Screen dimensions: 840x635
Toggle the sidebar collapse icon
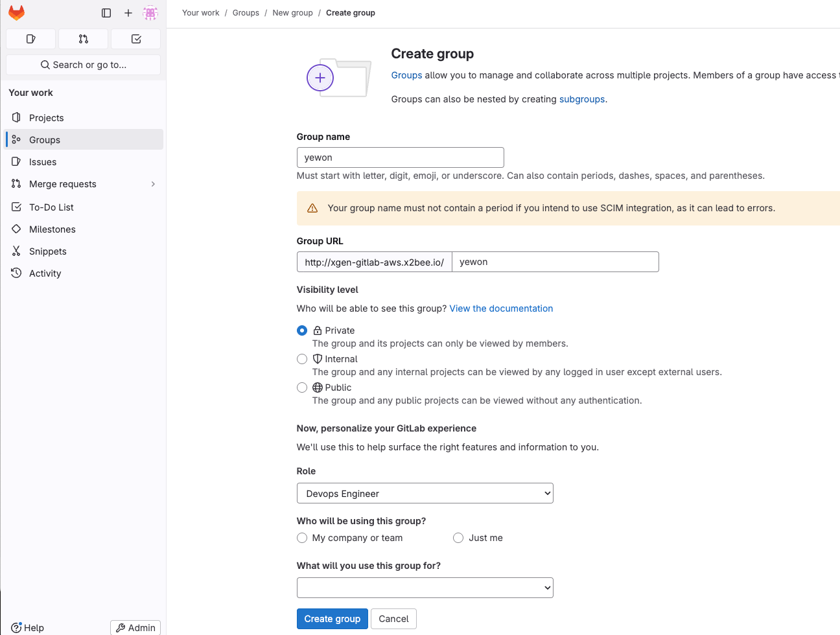(106, 13)
